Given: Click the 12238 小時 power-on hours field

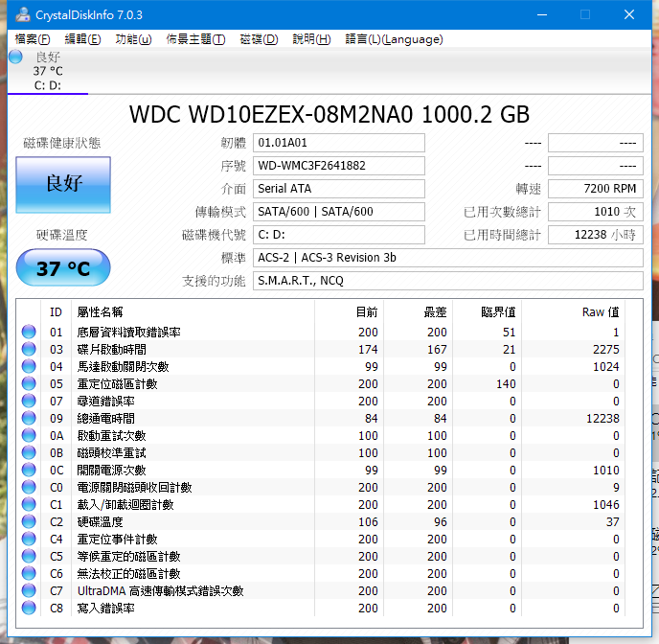Looking at the screenshot, I should pos(596,235).
